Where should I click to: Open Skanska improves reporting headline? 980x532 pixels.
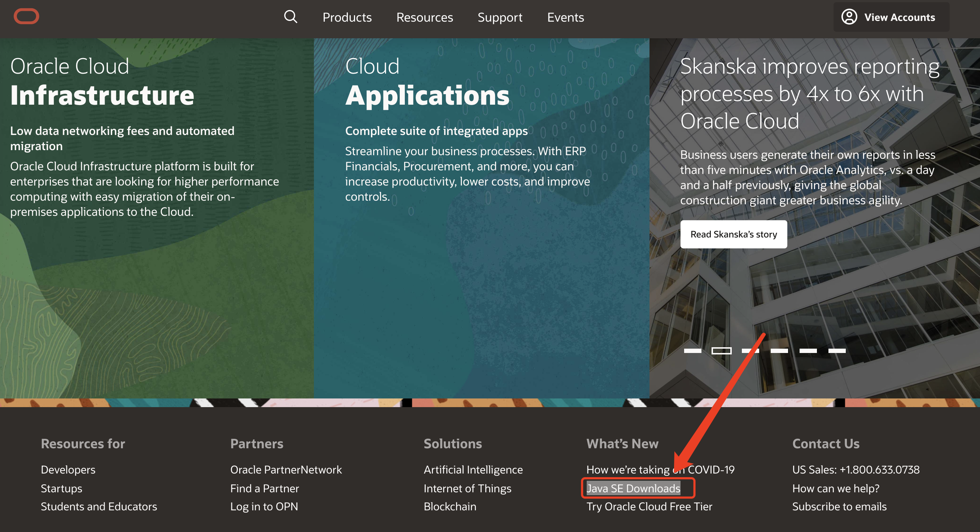click(x=810, y=93)
